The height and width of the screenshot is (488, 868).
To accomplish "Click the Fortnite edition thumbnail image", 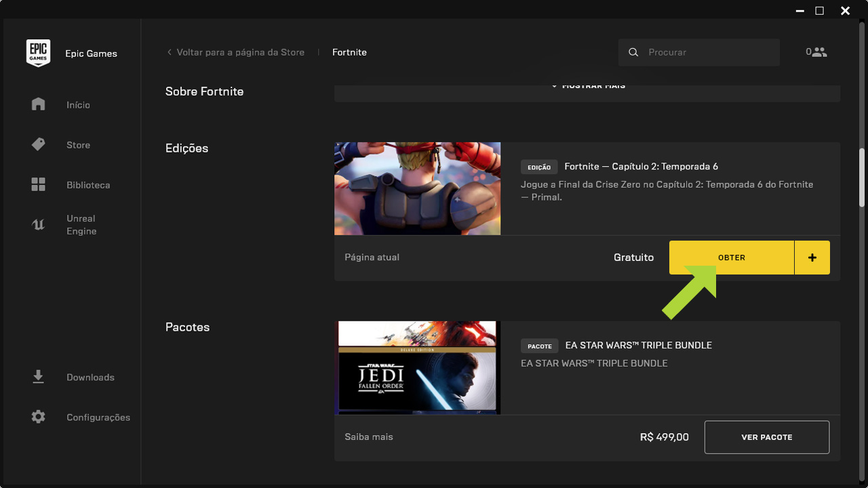I will [417, 188].
